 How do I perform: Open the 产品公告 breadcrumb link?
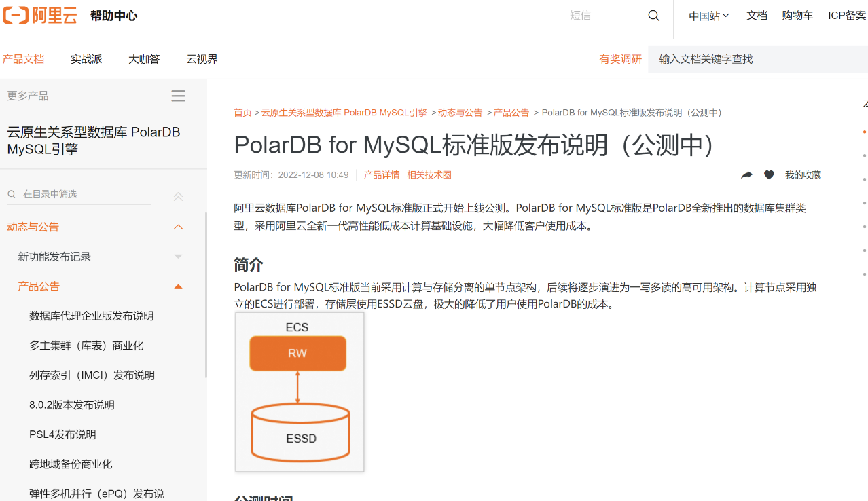511,113
